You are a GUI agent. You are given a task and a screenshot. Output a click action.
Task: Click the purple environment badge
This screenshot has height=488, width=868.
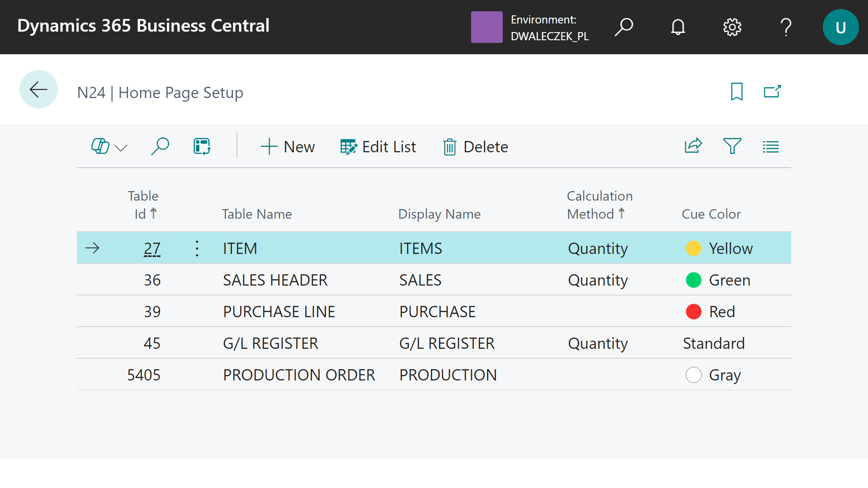click(486, 27)
